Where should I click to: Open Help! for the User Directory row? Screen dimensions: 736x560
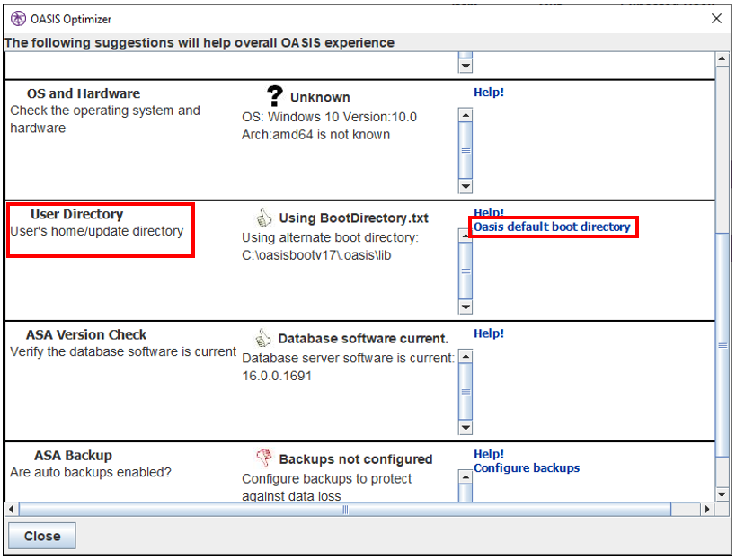(489, 212)
